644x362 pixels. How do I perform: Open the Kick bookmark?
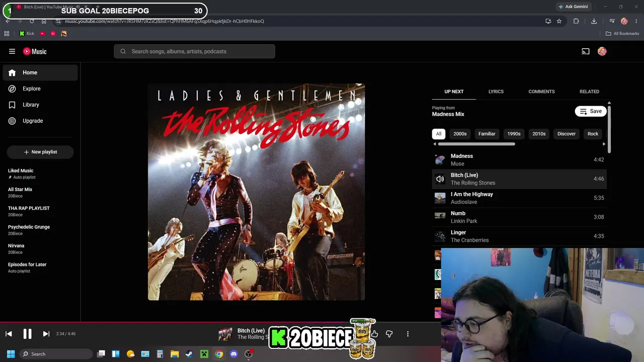(27, 34)
